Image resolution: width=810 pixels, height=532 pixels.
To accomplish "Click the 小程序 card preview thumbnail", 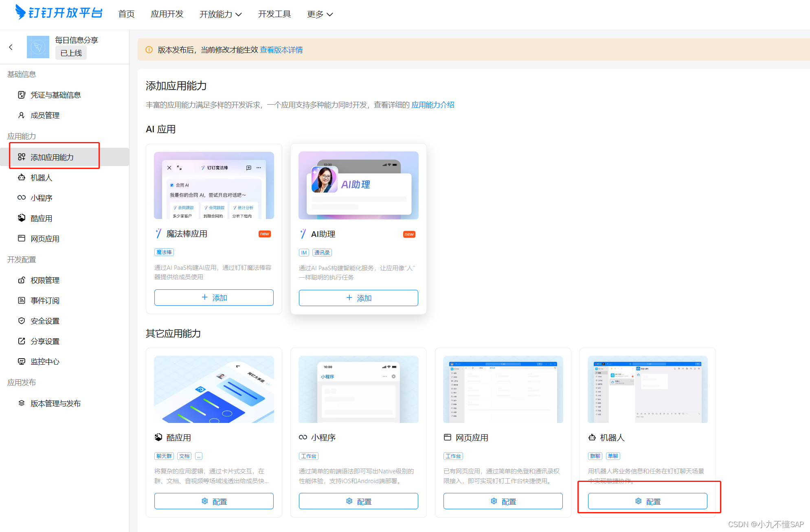I will 358,390.
